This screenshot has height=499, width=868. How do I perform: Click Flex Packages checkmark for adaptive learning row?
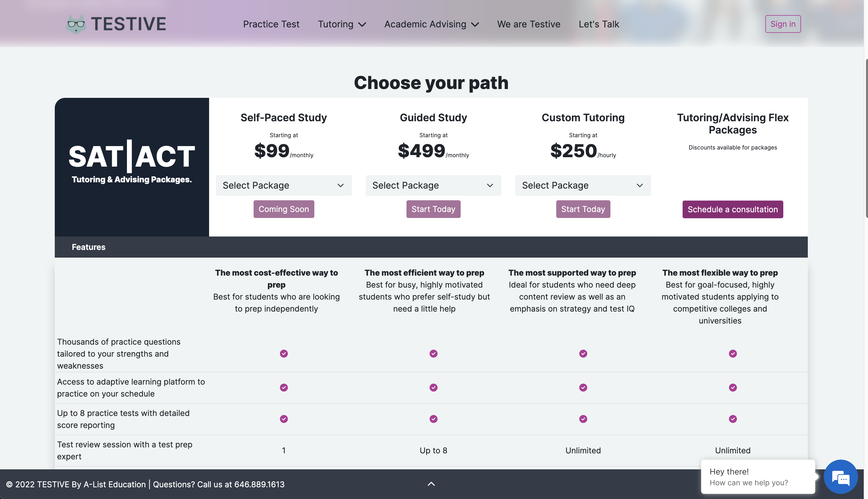(733, 388)
